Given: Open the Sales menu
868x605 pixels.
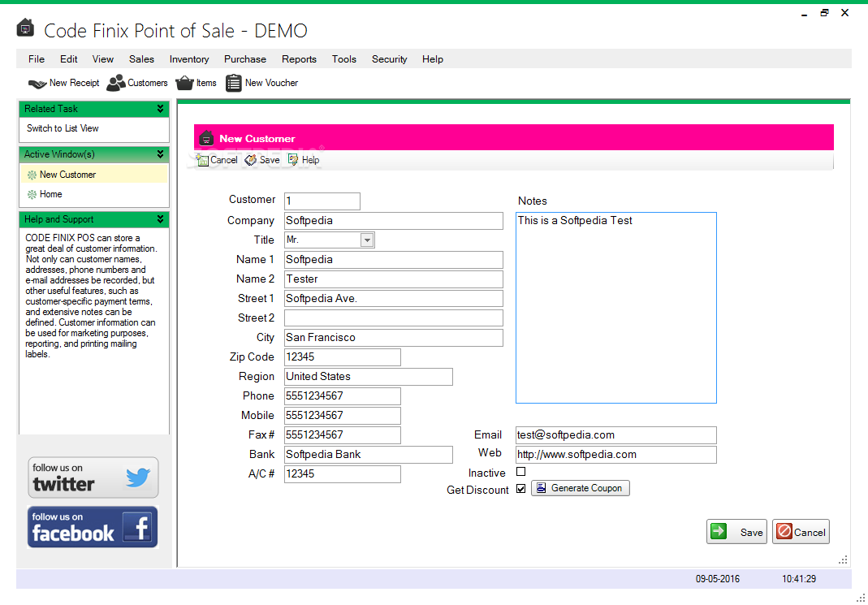Looking at the screenshot, I should (x=142, y=59).
